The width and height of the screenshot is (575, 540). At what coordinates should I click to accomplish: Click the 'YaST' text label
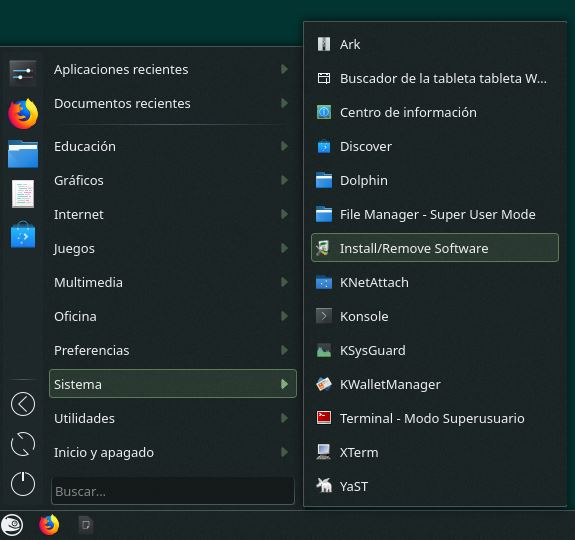(354, 486)
